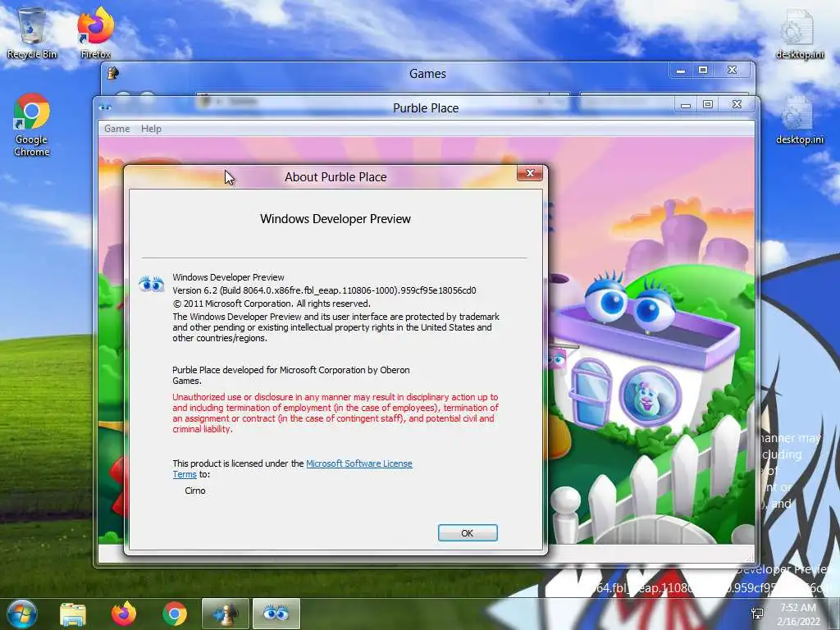
Task: Select the lower desktop.ini file icon
Action: 800,120
